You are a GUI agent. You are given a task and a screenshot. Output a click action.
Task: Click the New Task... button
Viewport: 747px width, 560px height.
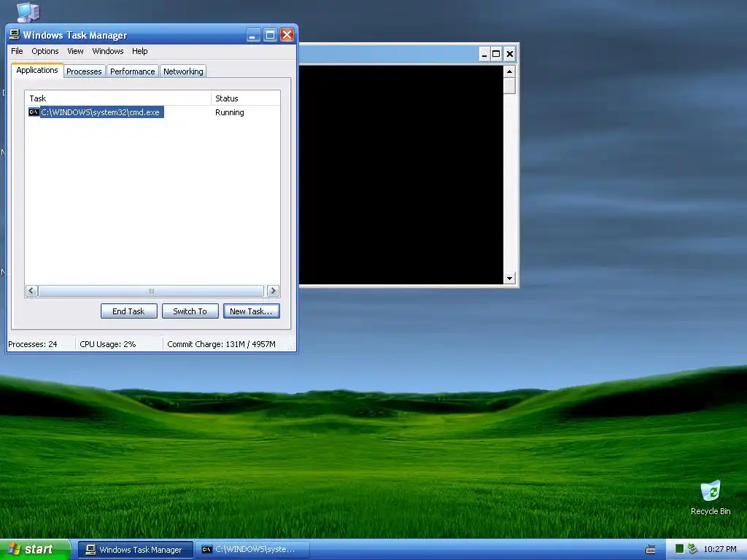(x=251, y=311)
